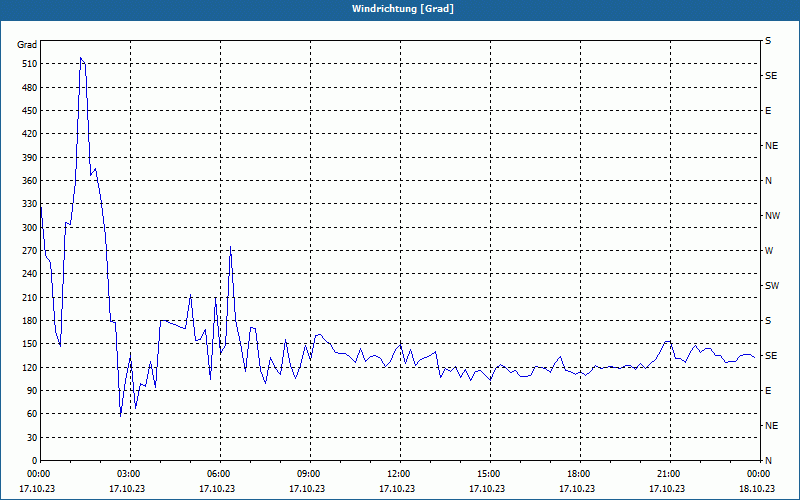Choose the 12:00 time label
Viewport: 800px width, 500px height.
pyautogui.click(x=398, y=474)
